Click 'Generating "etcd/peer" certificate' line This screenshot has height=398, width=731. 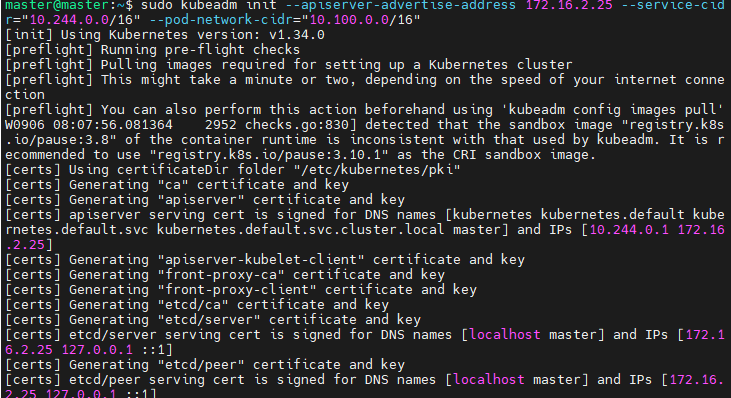click(x=237, y=364)
